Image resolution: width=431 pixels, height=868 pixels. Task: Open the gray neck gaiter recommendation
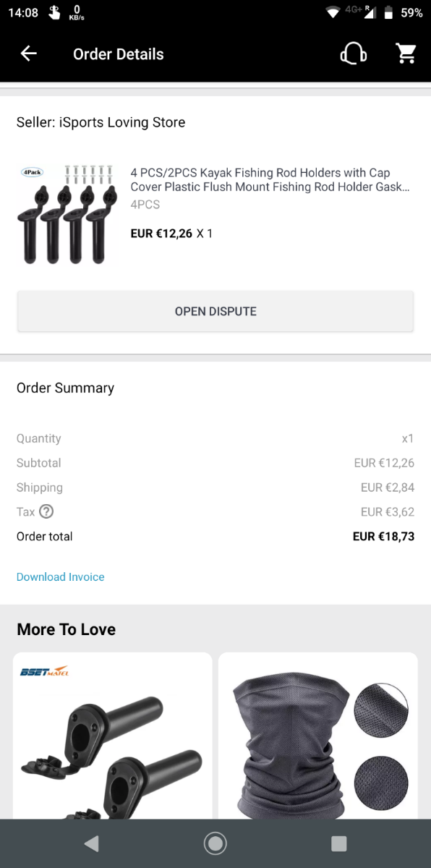coord(318,736)
